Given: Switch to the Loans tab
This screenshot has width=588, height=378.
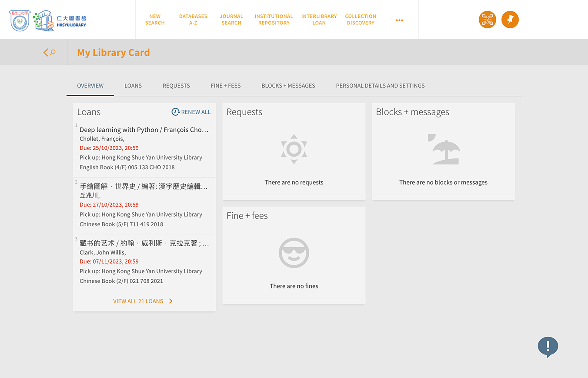Looking at the screenshot, I should (133, 86).
